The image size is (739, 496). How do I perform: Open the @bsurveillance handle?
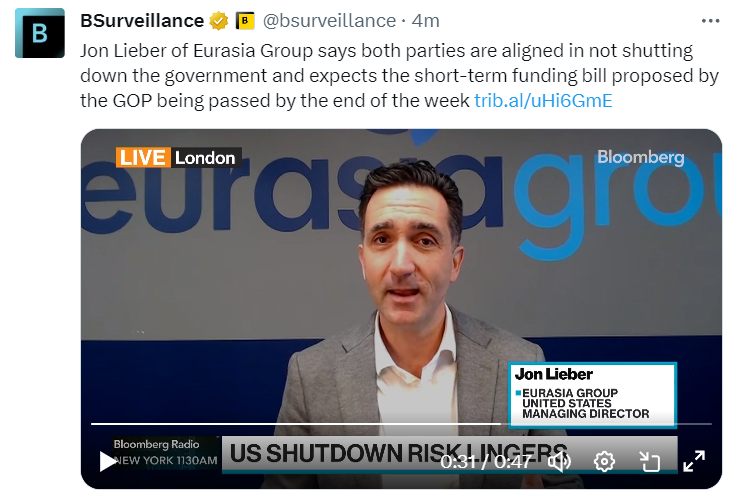(x=329, y=21)
